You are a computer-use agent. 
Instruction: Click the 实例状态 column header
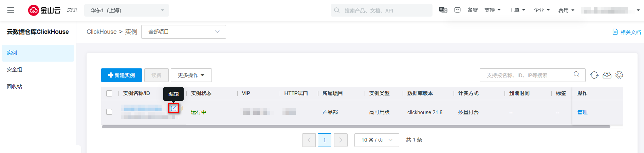(201, 93)
